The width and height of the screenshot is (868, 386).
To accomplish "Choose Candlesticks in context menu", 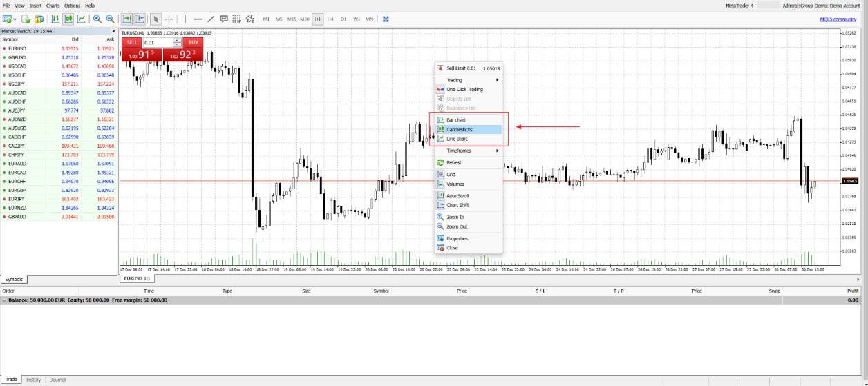I will coord(469,129).
